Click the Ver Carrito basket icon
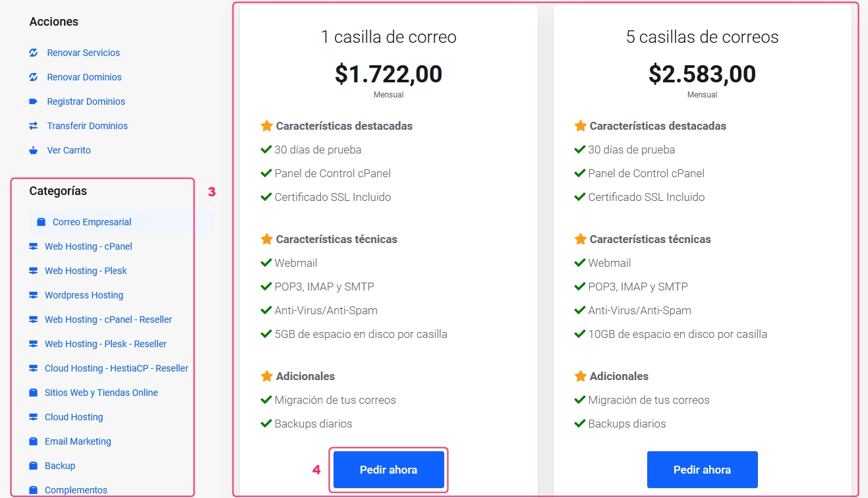The width and height of the screenshot is (868, 498). (34, 150)
